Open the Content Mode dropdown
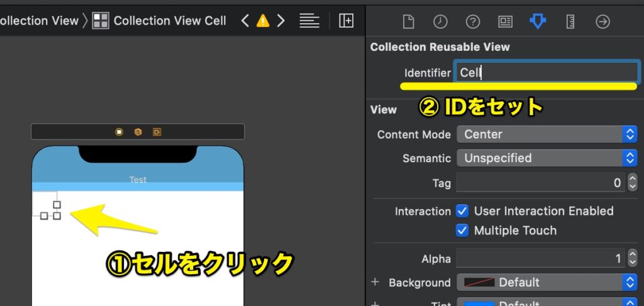 pos(547,134)
